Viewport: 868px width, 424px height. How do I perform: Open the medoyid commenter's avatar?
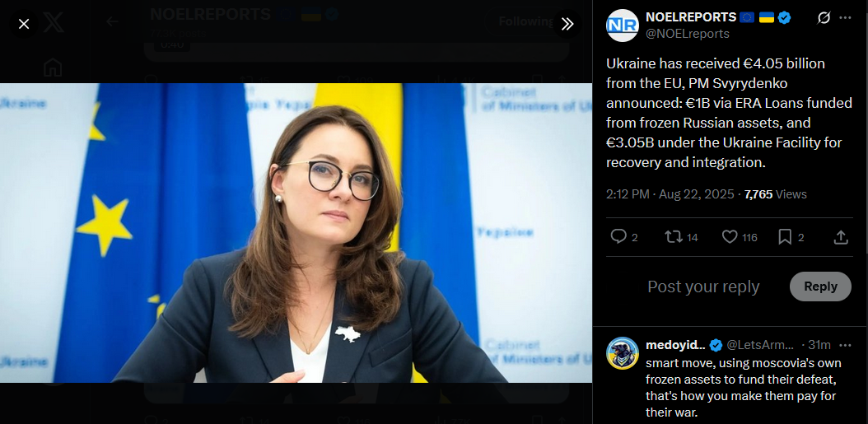click(623, 353)
